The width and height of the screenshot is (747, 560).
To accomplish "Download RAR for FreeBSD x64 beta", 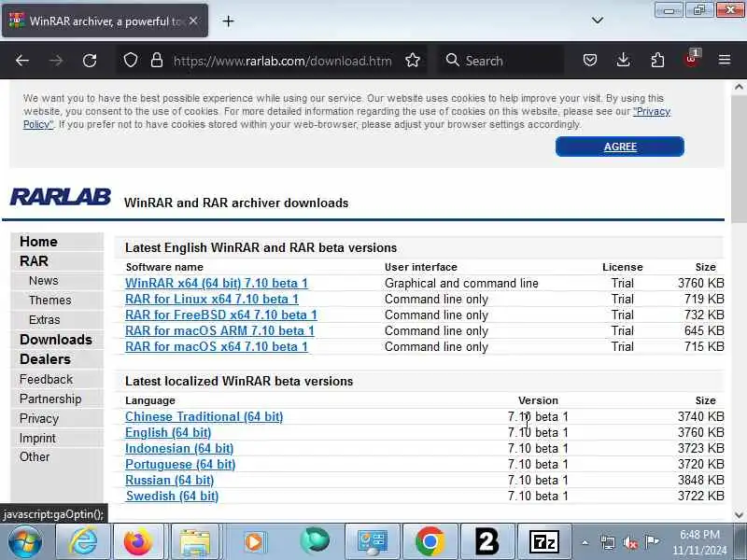I will point(221,315).
